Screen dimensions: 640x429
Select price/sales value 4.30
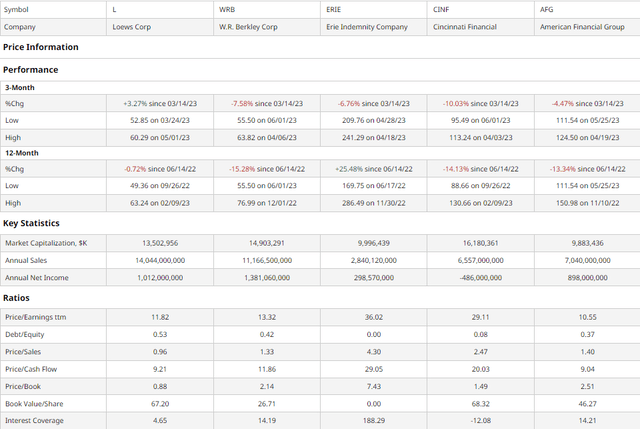pyautogui.click(x=374, y=352)
